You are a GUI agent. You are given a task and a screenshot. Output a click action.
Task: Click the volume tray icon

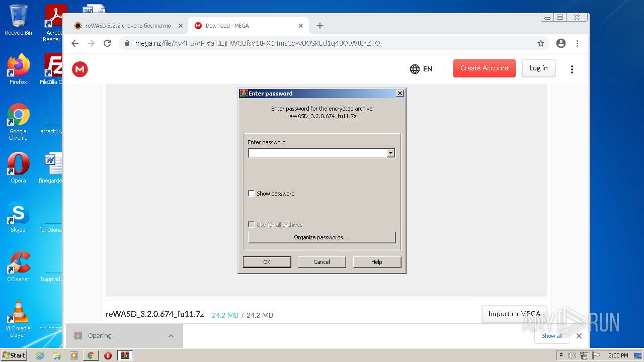[572, 355]
